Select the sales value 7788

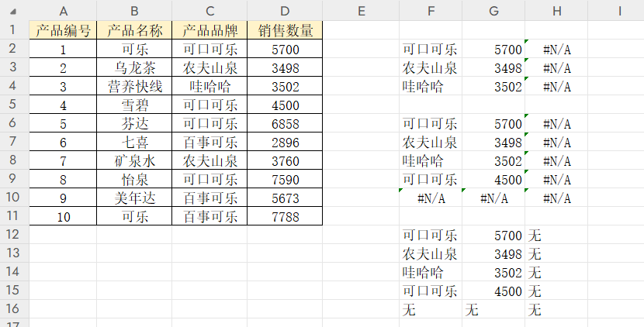[286, 217]
